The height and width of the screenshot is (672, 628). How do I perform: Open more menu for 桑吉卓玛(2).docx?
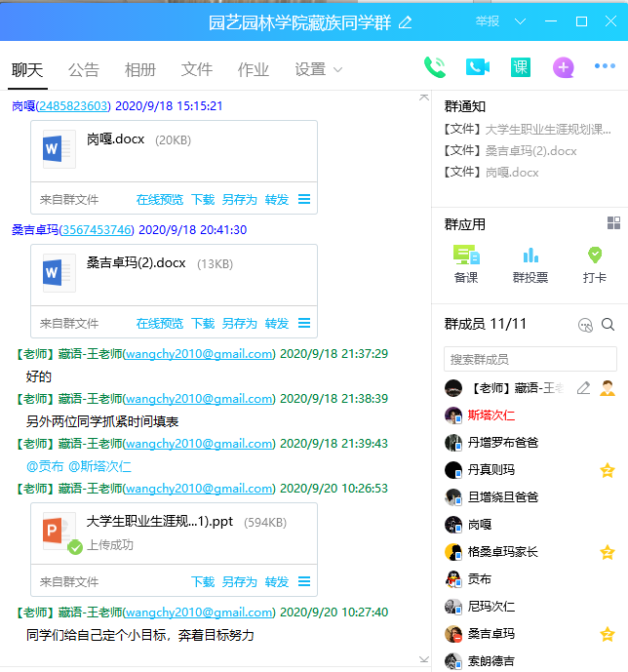click(304, 323)
